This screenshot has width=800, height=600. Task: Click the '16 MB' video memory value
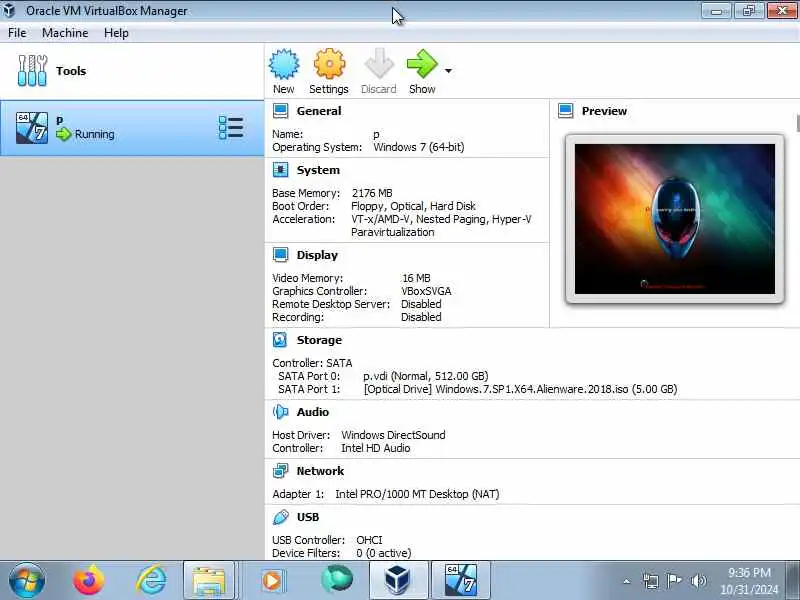tap(416, 278)
